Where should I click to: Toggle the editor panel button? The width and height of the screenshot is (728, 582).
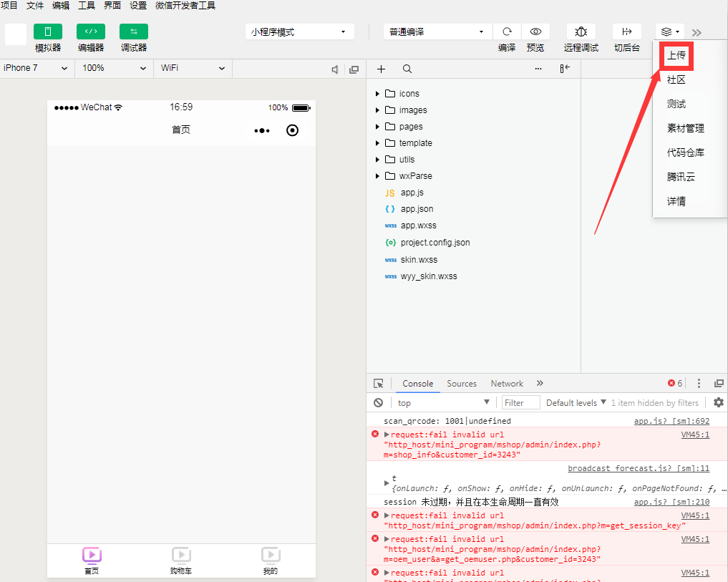[91, 31]
